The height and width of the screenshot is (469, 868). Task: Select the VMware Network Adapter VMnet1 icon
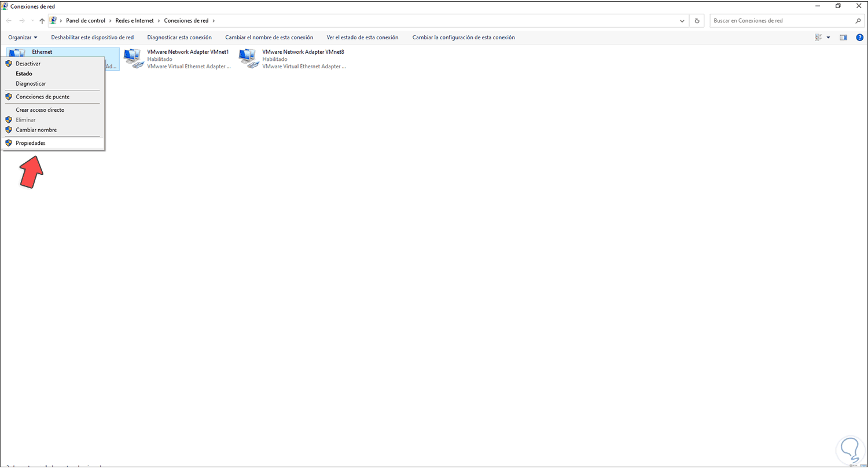[x=134, y=58]
